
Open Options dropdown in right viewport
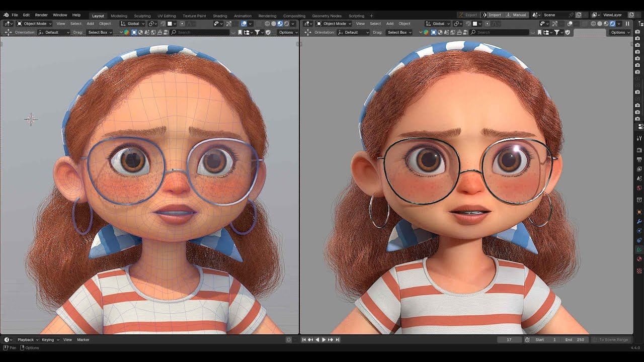pos(620,32)
